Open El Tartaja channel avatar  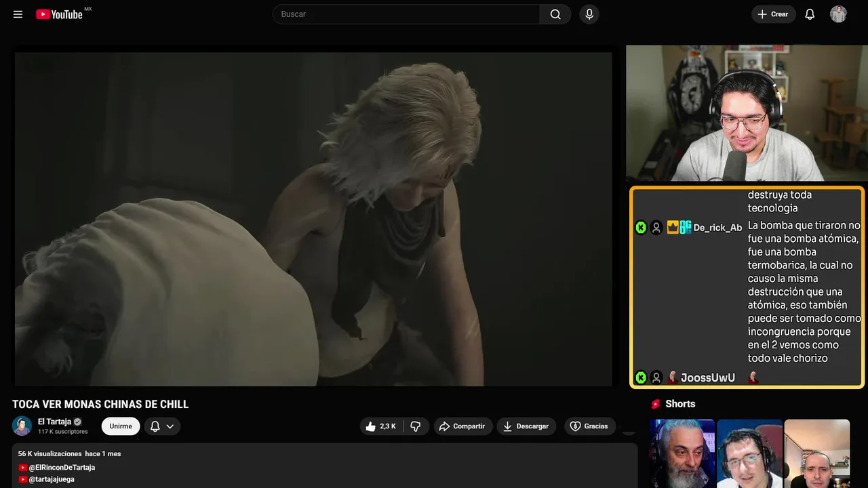(22, 426)
